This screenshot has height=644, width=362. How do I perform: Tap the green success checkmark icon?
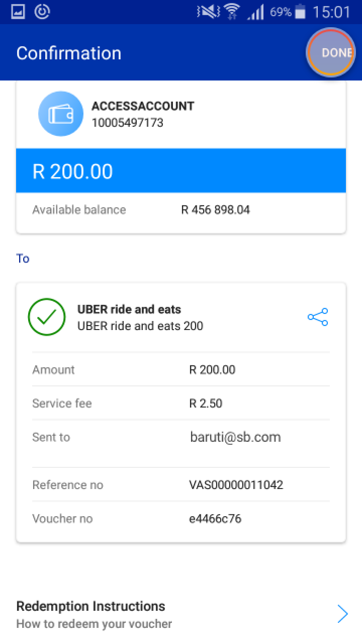click(x=47, y=317)
